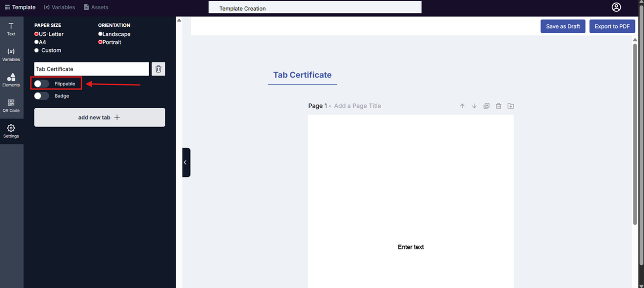Image resolution: width=644 pixels, height=288 pixels.
Task: Move Page 1 up with arrow icon
Action: click(x=462, y=106)
